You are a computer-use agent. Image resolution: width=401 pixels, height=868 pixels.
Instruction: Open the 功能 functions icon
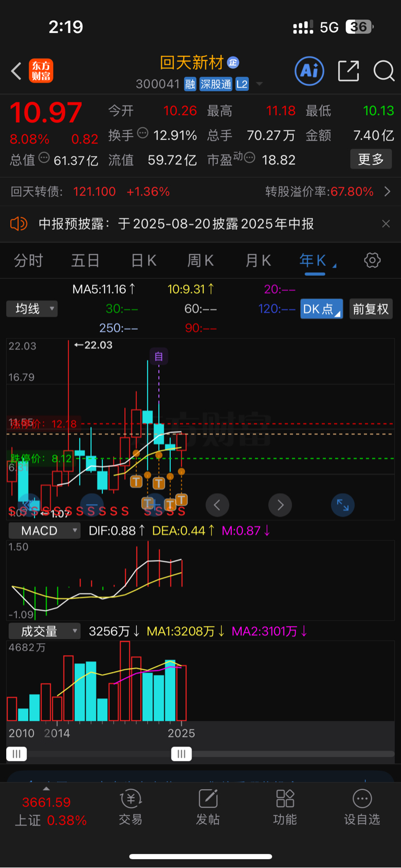click(x=285, y=807)
